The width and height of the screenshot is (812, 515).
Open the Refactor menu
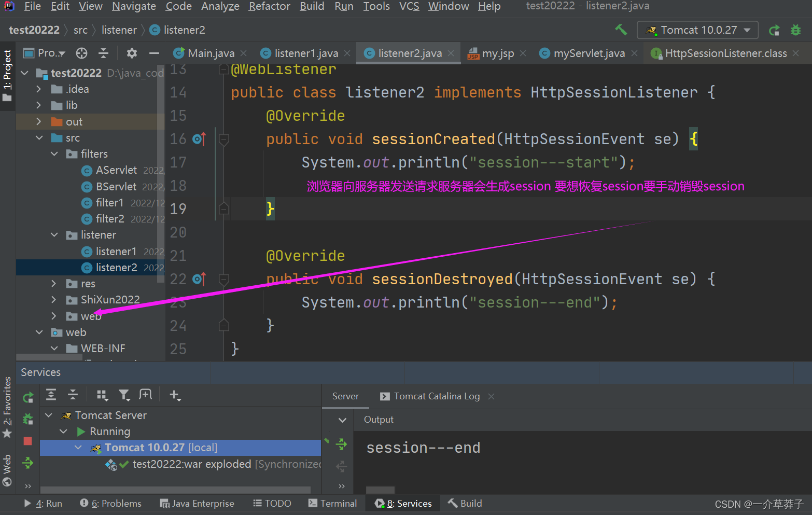[x=269, y=6]
